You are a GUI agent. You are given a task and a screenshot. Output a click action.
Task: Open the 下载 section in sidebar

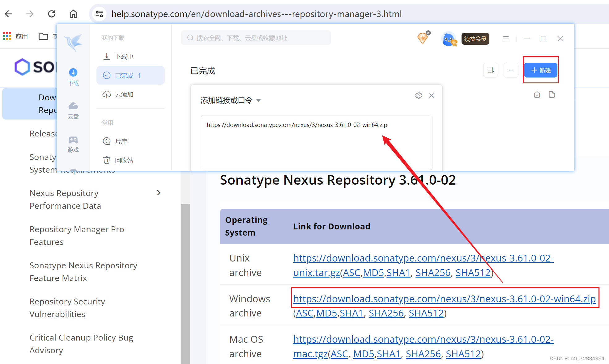click(x=73, y=77)
